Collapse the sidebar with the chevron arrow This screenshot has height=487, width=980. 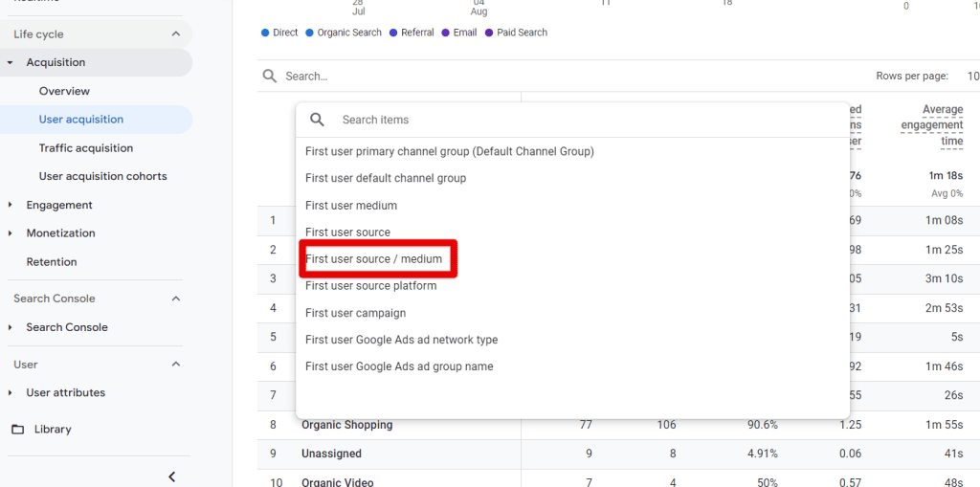(172, 476)
